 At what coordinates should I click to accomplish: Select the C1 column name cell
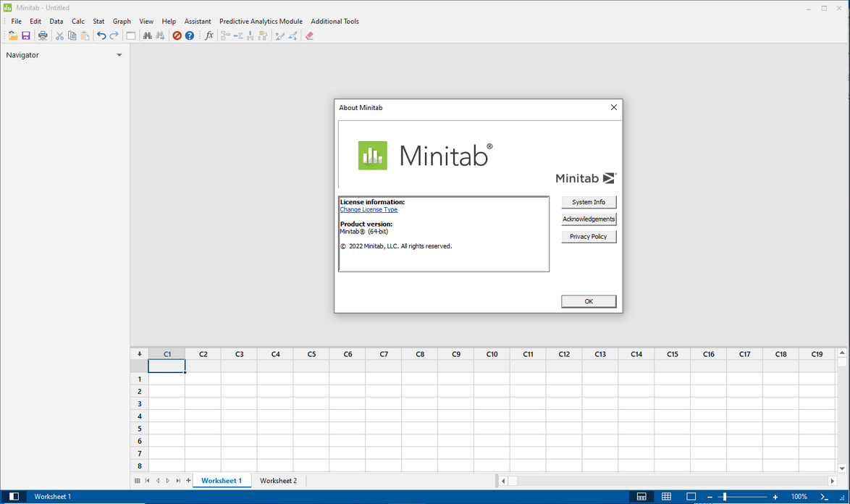click(167, 366)
